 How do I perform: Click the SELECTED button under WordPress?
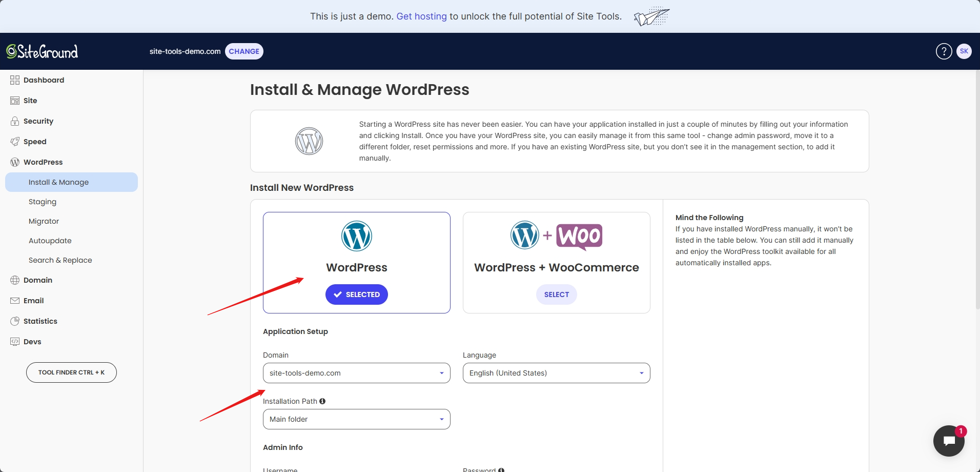click(357, 294)
